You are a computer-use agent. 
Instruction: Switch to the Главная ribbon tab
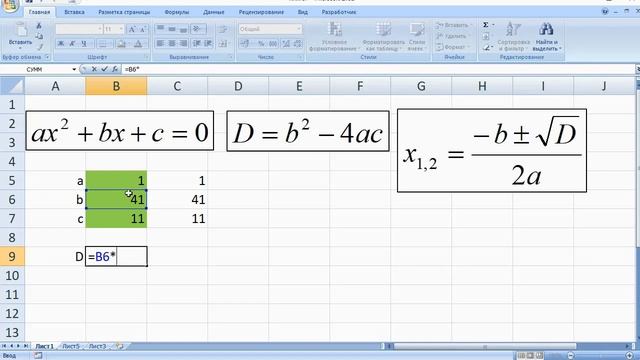click(39, 12)
